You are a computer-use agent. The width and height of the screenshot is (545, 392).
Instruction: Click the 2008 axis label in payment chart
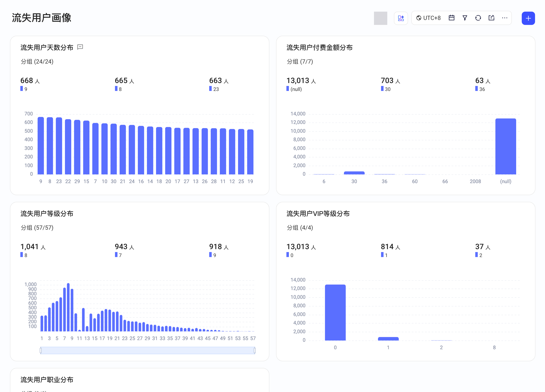(475, 181)
